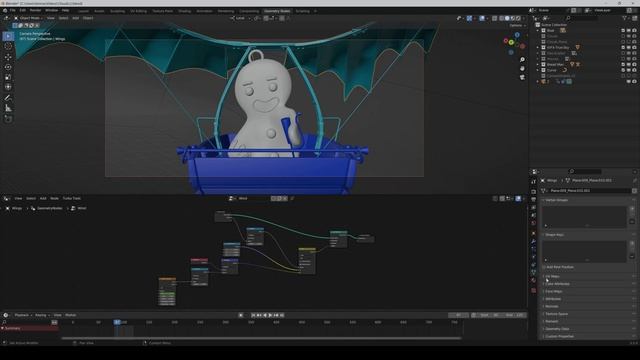Screen dimensions: 640x360
Task: Select the Move tool in viewport toolbar
Action: (x=8, y=57)
